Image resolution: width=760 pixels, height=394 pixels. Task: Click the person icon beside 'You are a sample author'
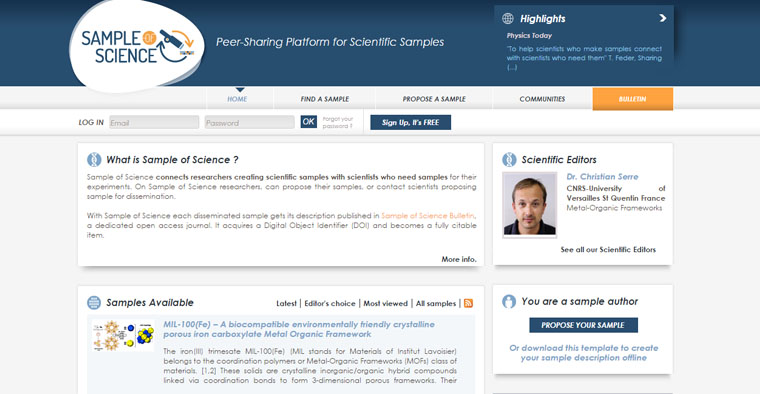[509, 301]
